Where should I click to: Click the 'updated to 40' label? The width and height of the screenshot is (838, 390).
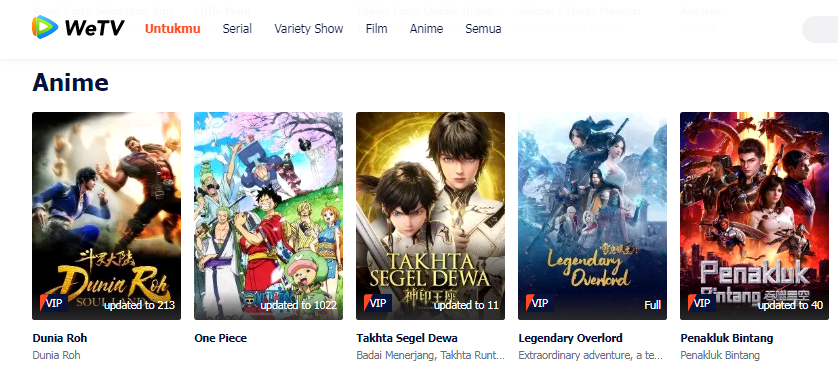(x=790, y=305)
